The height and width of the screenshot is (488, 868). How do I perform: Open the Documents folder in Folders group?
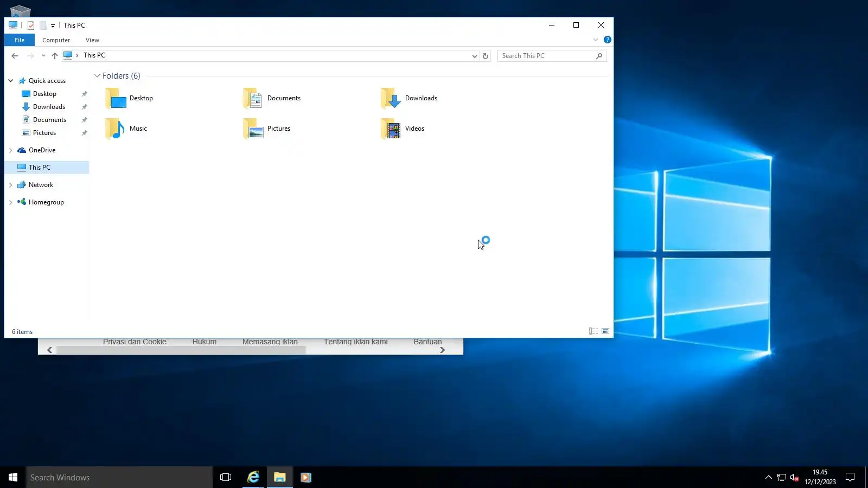click(271, 98)
